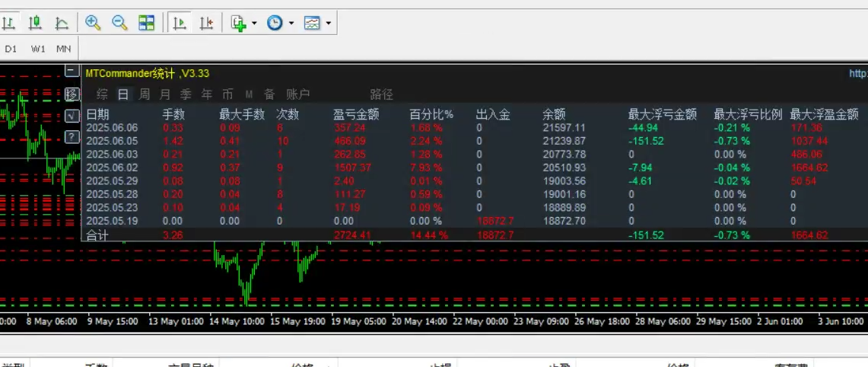868x367 pixels.
Task: Expand the templates dropdown arrow
Action: pyautogui.click(x=329, y=24)
